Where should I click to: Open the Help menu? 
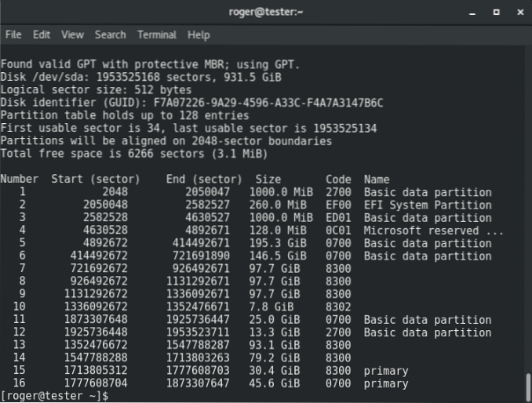point(199,34)
